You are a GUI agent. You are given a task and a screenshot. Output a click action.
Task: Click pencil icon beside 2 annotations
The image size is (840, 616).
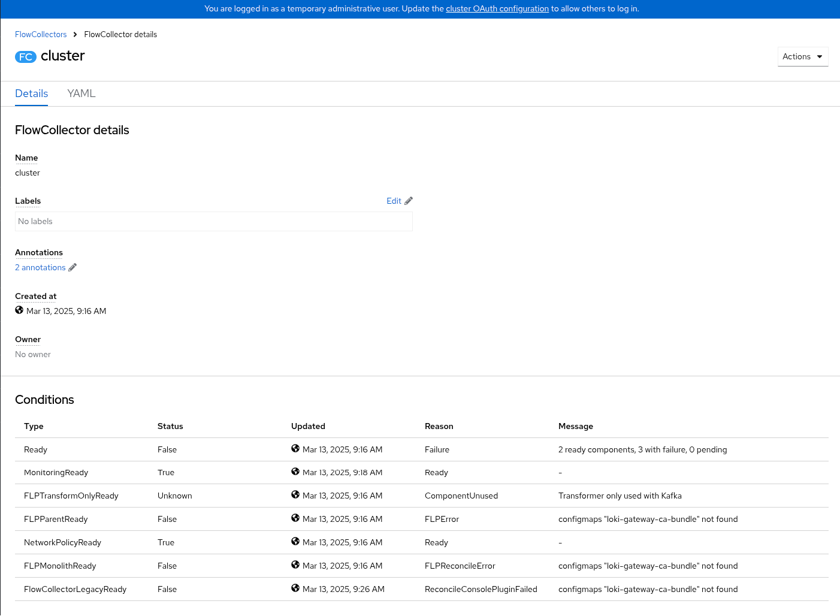click(72, 267)
